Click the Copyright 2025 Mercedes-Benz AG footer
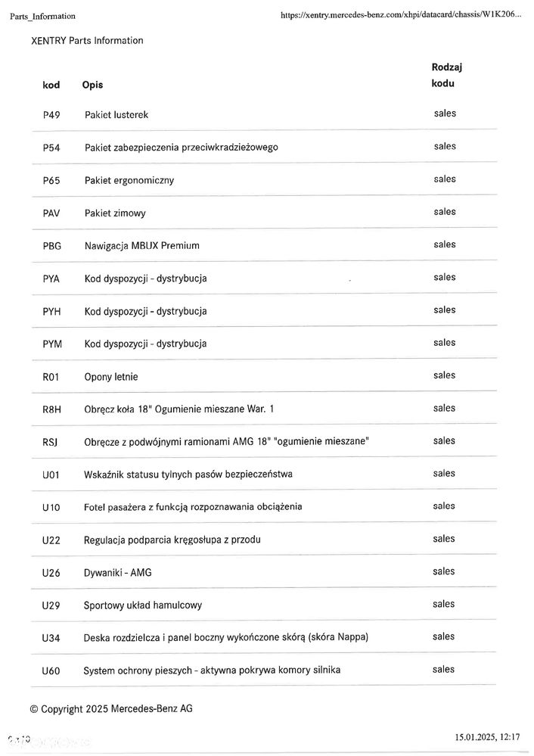The width and height of the screenshot is (534, 756). 111,709
